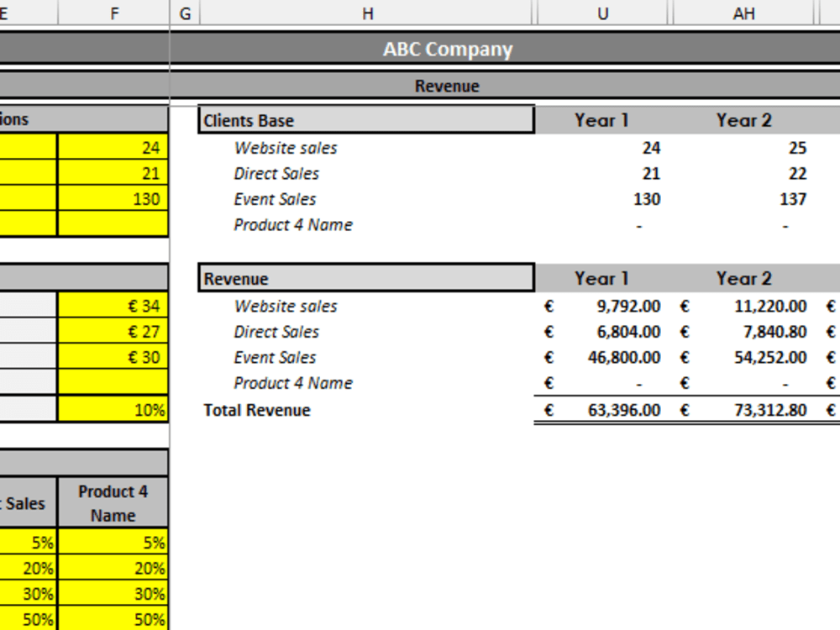The width and height of the screenshot is (840, 630).
Task: Edit yellow input cell with value 21
Action: (113, 173)
